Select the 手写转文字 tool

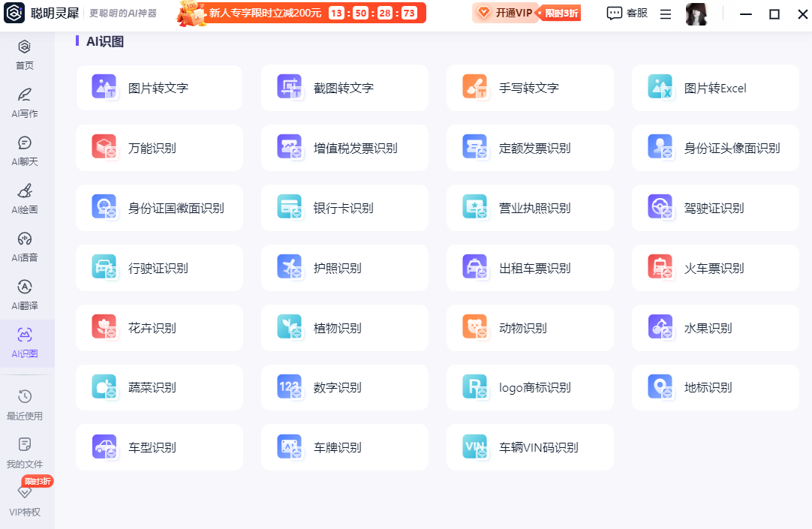pyautogui.click(x=530, y=88)
